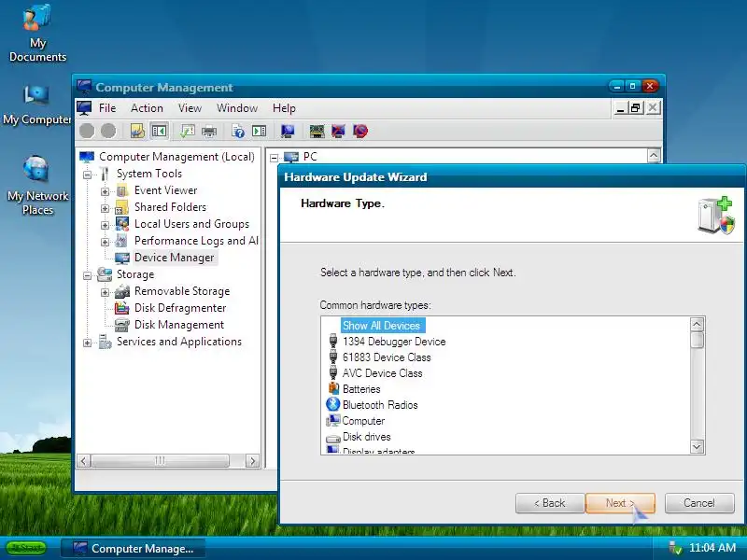The image size is (747, 560).
Task: Open the File menu
Action: pos(107,108)
